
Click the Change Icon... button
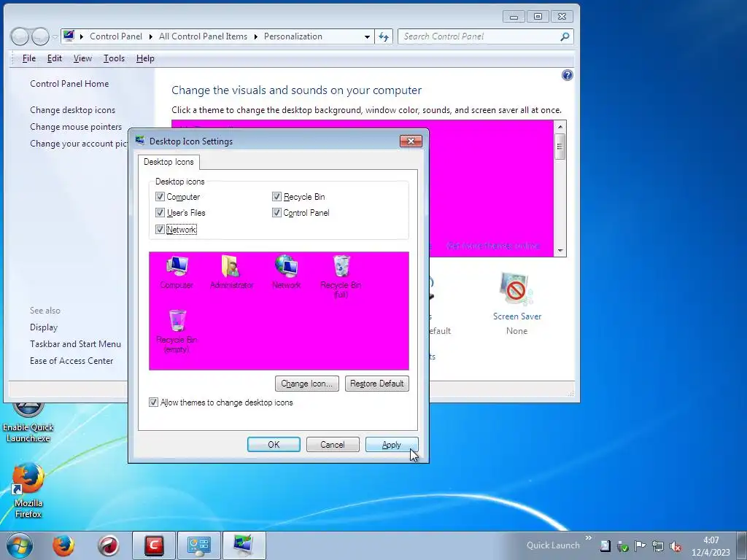(x=307, y=384)
